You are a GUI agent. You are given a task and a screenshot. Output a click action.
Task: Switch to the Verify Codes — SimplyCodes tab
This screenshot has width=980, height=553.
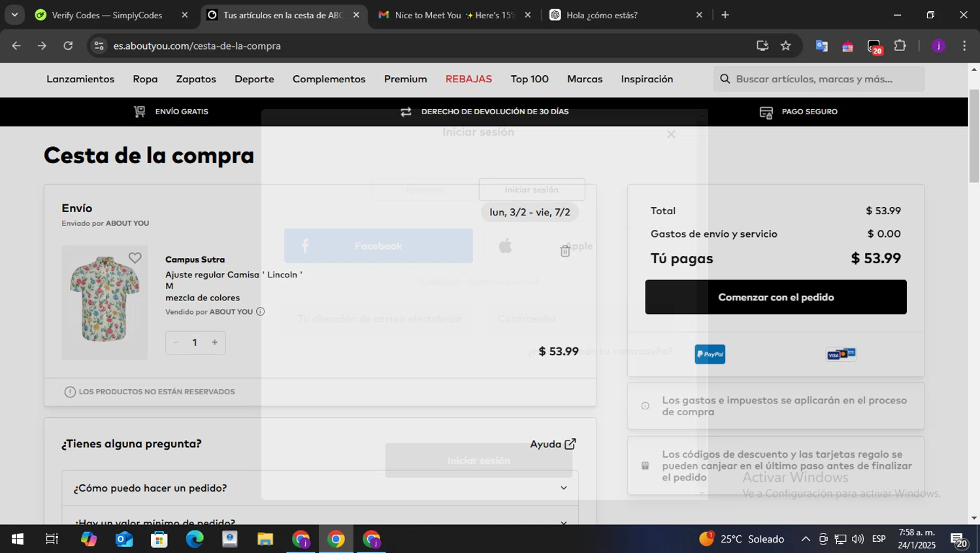(x=107, y=15)
